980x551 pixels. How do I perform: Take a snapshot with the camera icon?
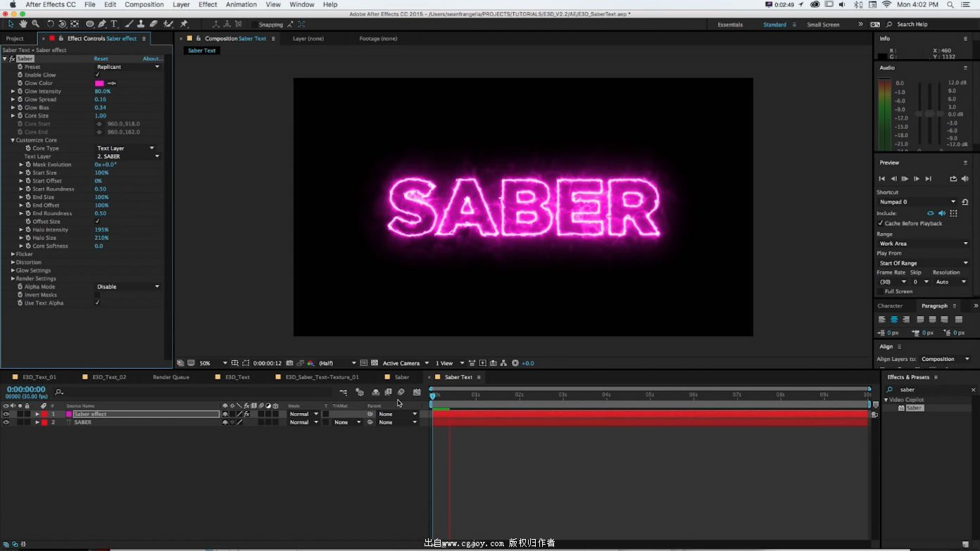point(289,363)
